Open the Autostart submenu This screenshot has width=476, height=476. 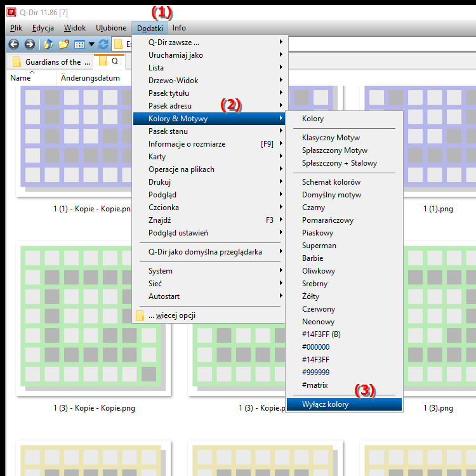(209, 296)
